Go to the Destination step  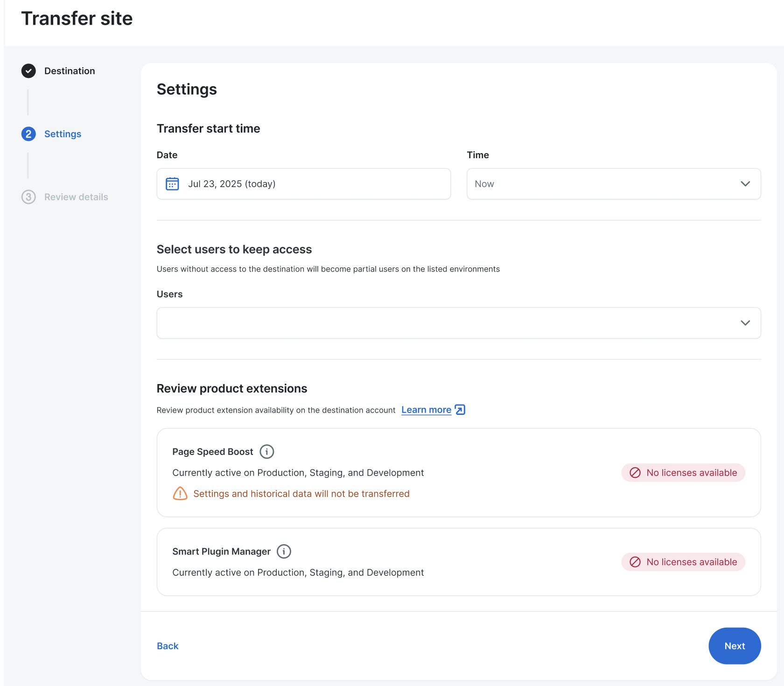point(70,71)
